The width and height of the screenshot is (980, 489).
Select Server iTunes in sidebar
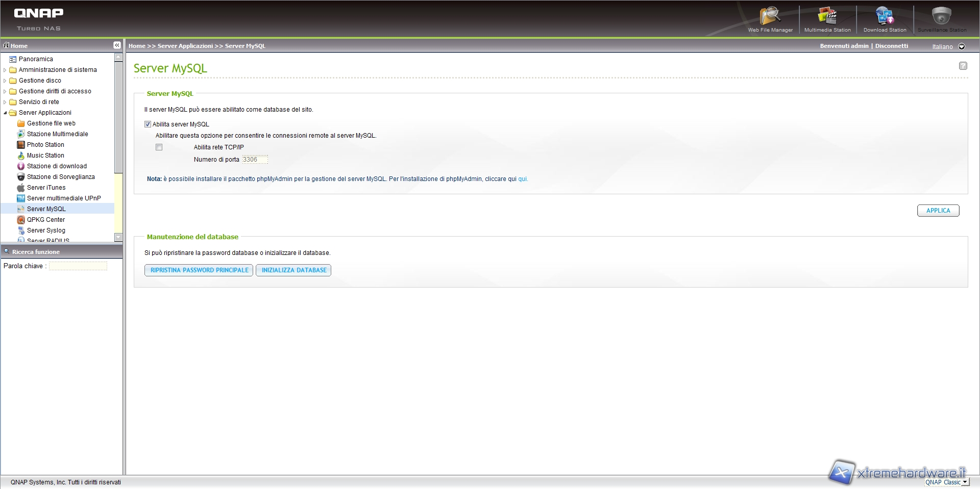46,188
